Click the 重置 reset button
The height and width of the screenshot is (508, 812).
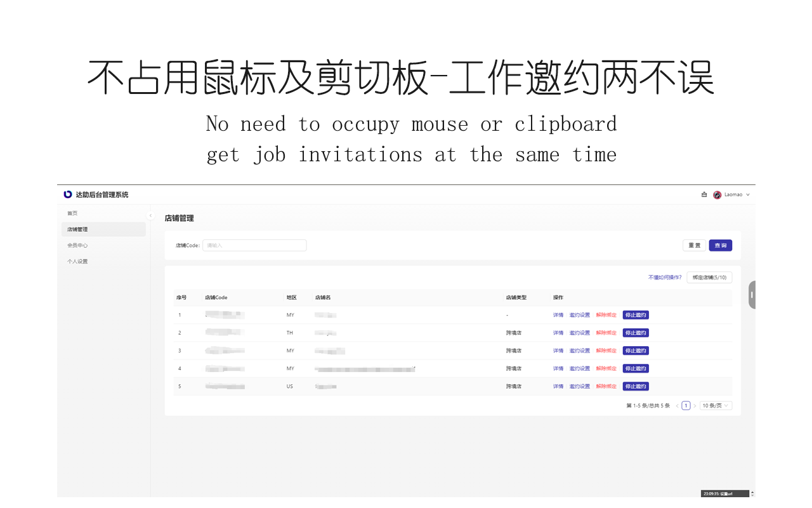click(x=694, y=244)
